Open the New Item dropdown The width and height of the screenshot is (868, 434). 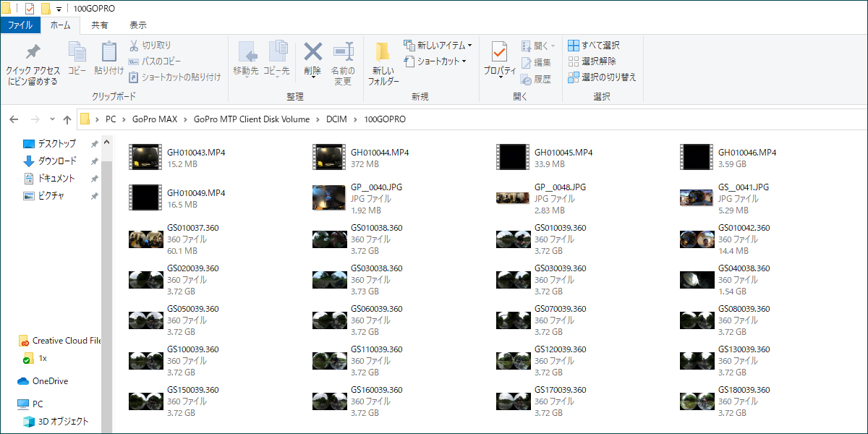point(438,46)
